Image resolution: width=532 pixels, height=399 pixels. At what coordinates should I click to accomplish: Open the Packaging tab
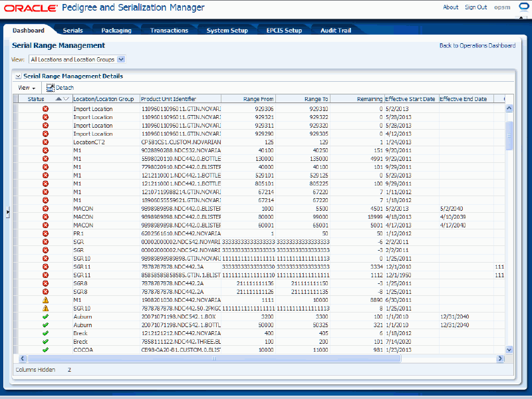[x=116, y=31]
